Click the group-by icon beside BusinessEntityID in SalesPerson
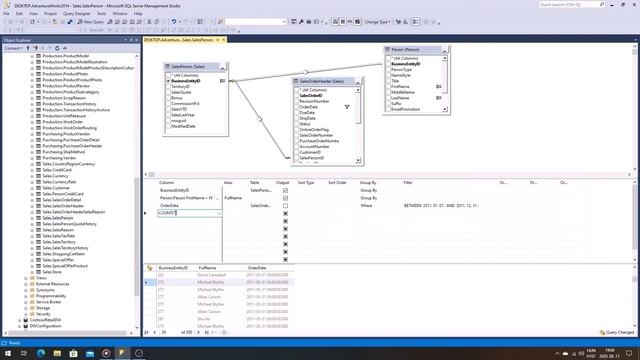Viewport: 640px width, 360px height. click(x=222, y=81)
